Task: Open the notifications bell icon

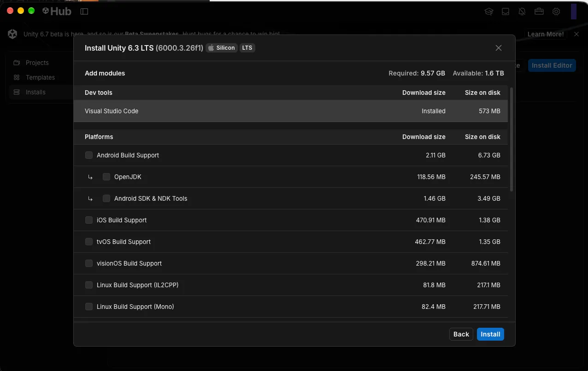Action: pyautogui.click(x=522, y=12)
